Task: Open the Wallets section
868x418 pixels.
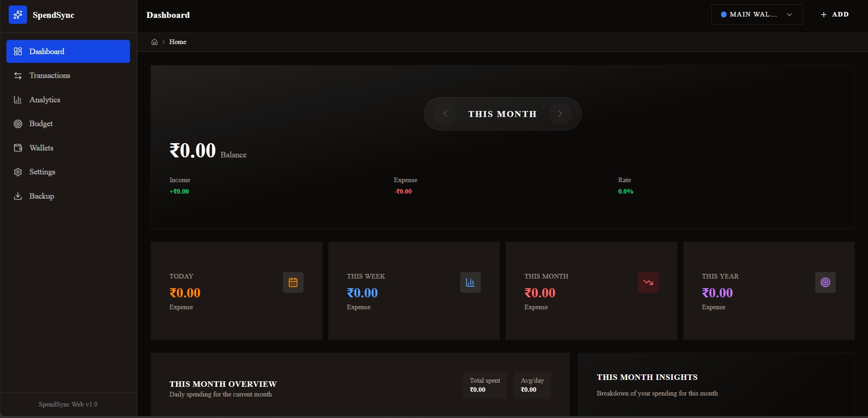Action: 68,148
